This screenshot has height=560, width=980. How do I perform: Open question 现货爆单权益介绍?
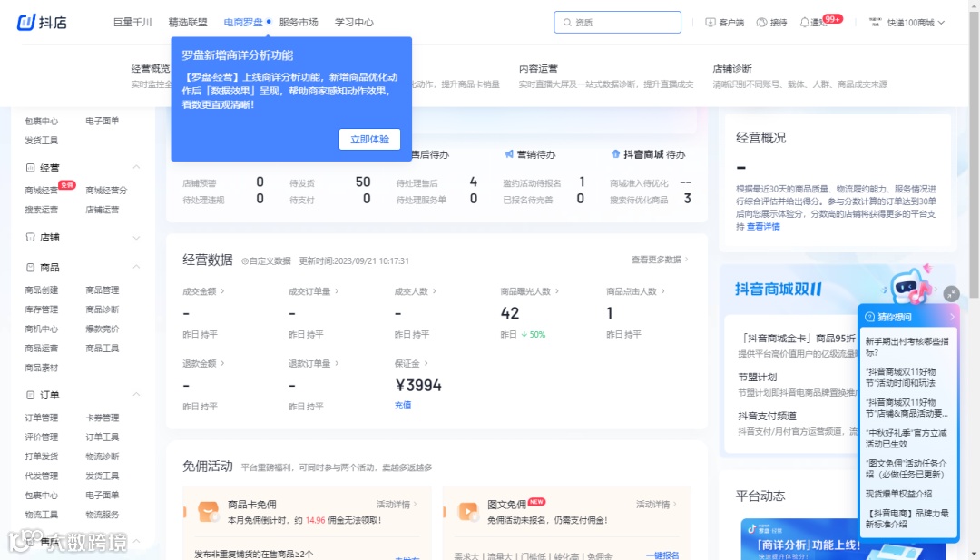[x=898, y=494]
